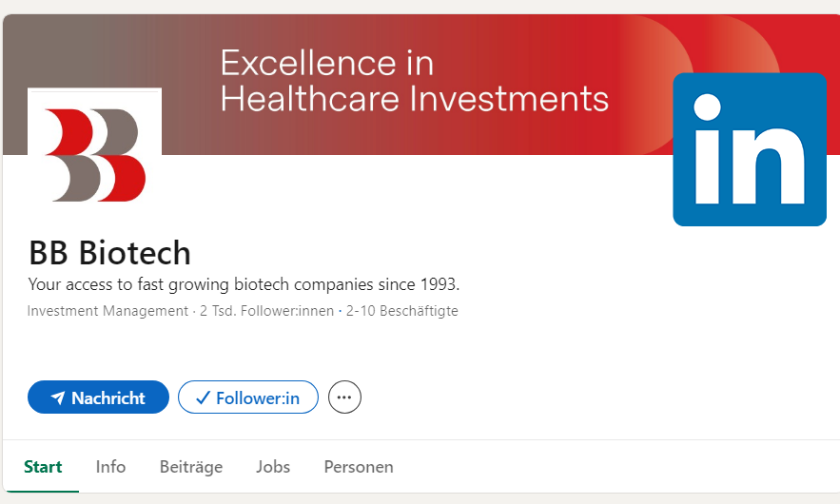Image resolution: width=840 pixels, height=504 pixels.
Task: Select the Jobs tab
Action: tap(273, 467)
